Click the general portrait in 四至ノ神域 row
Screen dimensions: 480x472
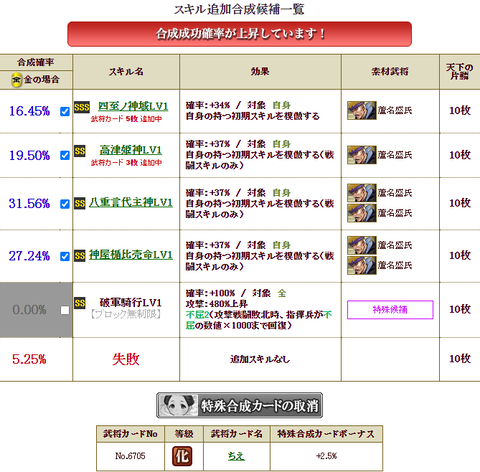(x=362, y=110)
